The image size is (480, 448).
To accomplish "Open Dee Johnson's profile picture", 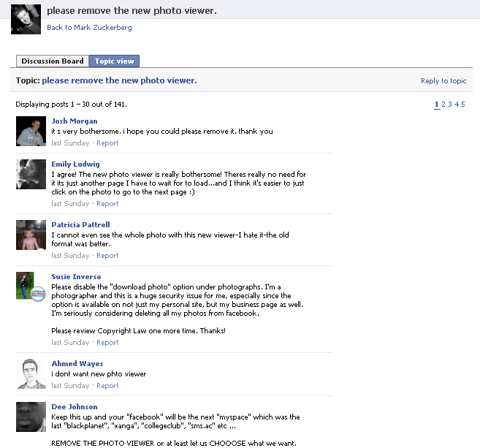I will click(31, 417).
